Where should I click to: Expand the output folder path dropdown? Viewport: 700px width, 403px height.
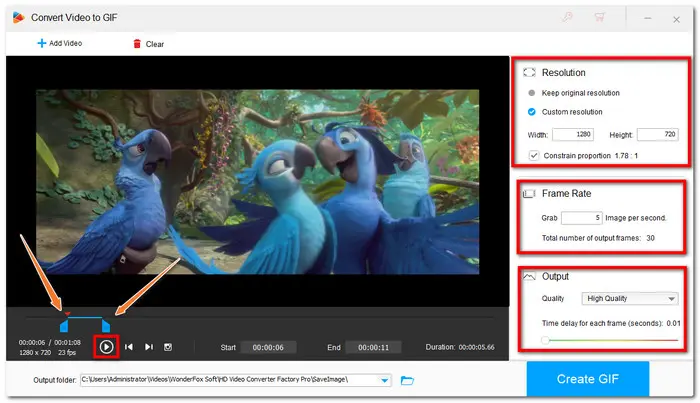[x=384, y=380]
